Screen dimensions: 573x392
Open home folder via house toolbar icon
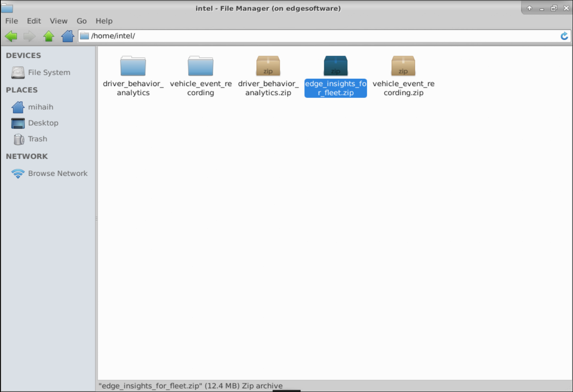[x=67, y=36]
